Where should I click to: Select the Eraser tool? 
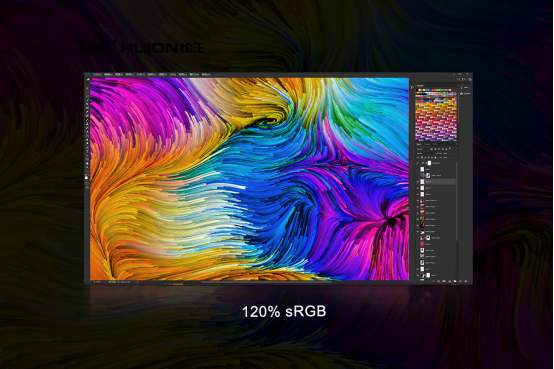87,132
